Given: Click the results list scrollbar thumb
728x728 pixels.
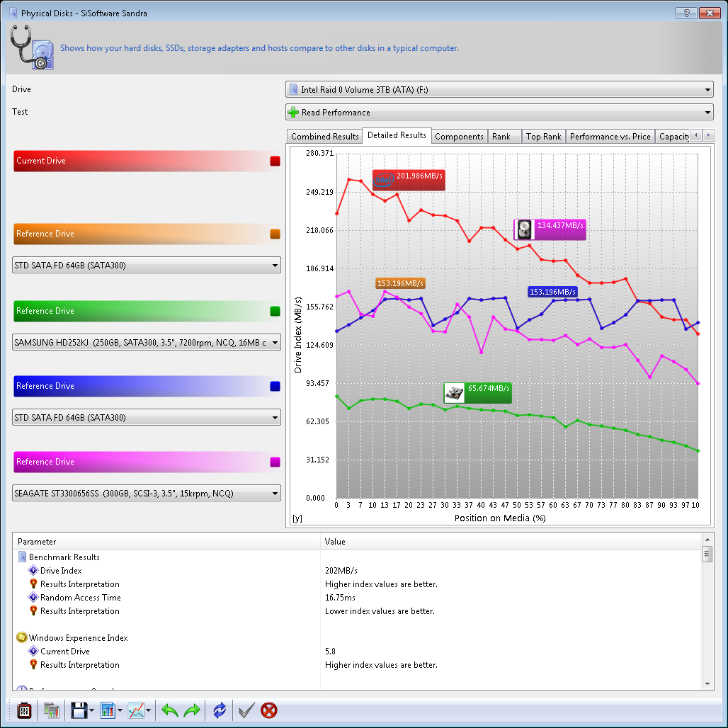Looking at the screenshot, I should click(x=707, y=554).
